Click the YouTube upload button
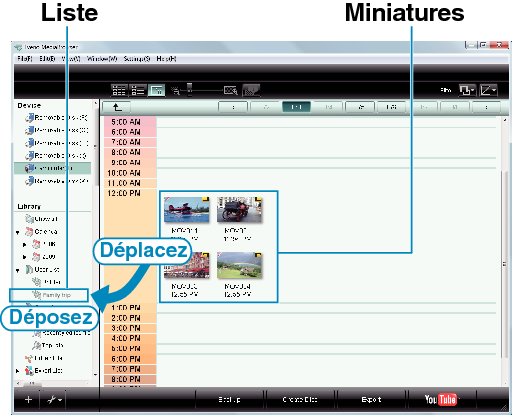Screen dimensions: 512x415 pos(441,399)
